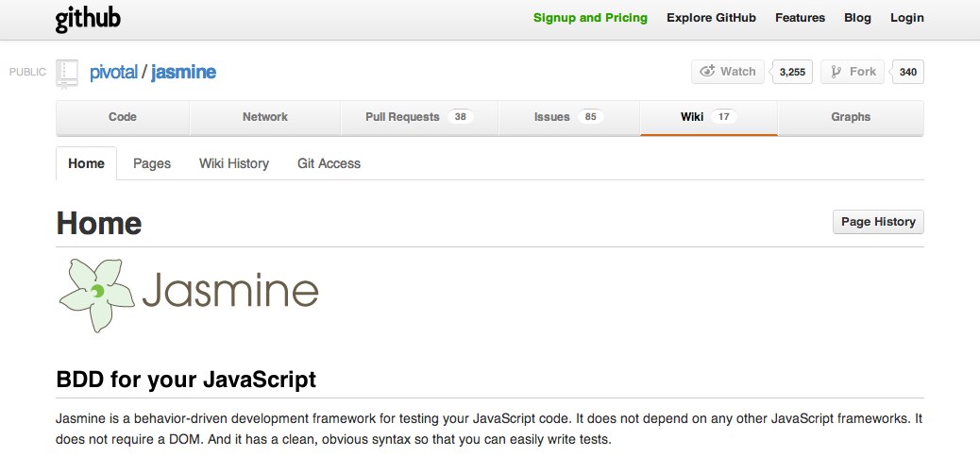Click the repository book icon

[x=67, y=74]
